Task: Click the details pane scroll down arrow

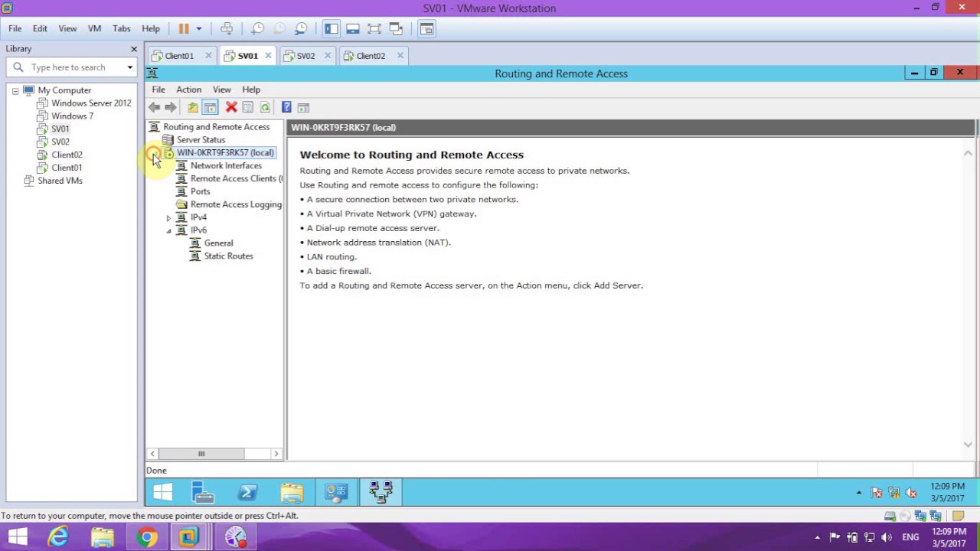Action: pos(968,445)
